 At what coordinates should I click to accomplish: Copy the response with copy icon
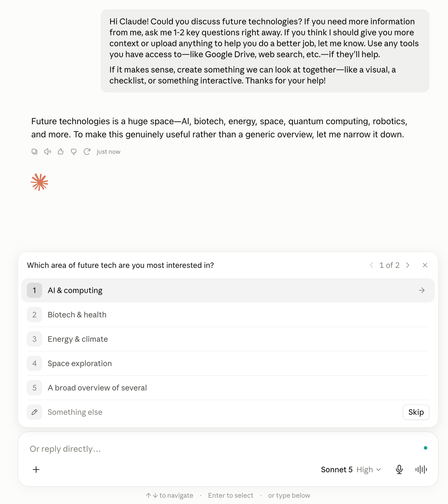[x=34, y=152]
